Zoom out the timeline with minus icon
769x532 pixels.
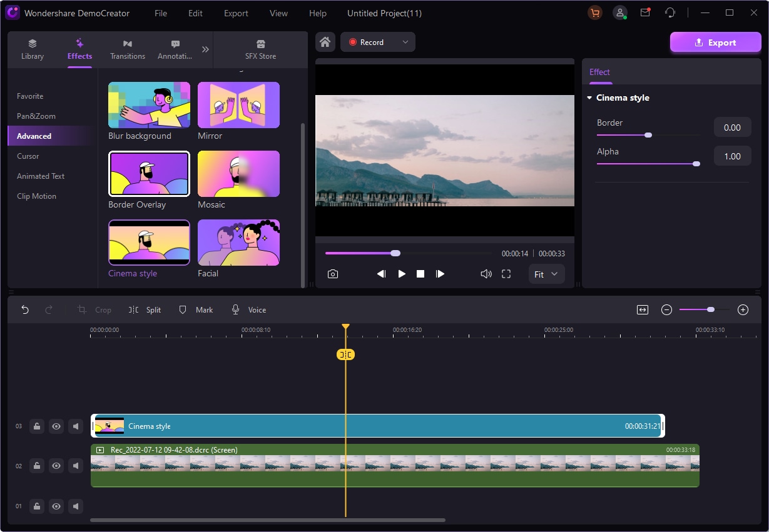click(x=666, y=309)
